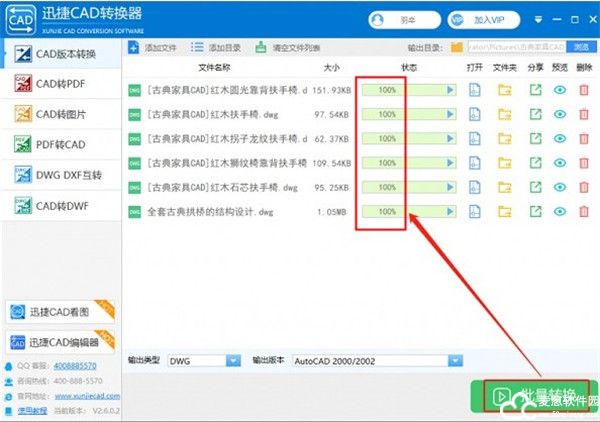The width and height of the screenshot is (600, 422).
Task: Open the QQ客服 4008885570 link
Action: point(75,366)
